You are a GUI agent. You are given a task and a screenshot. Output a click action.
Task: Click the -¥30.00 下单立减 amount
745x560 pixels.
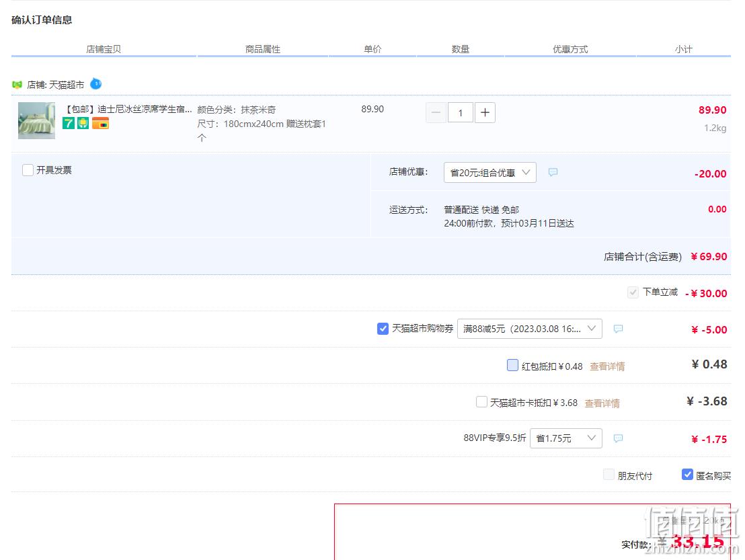coord(706,294)
